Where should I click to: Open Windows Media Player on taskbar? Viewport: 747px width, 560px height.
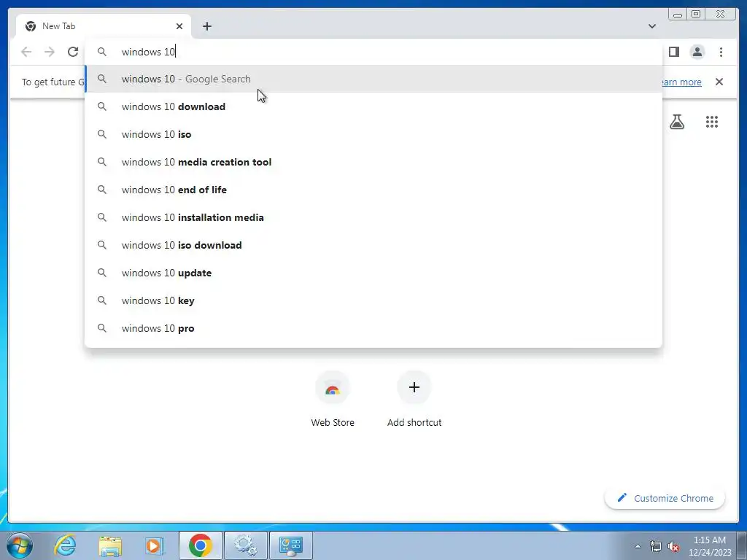[x=154, y=545]
